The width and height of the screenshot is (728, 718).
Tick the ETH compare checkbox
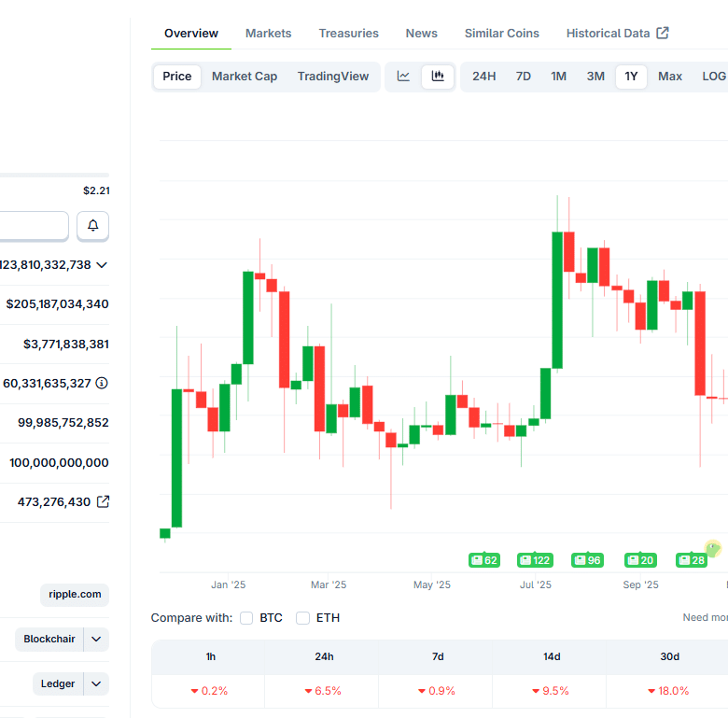(302, 618)
